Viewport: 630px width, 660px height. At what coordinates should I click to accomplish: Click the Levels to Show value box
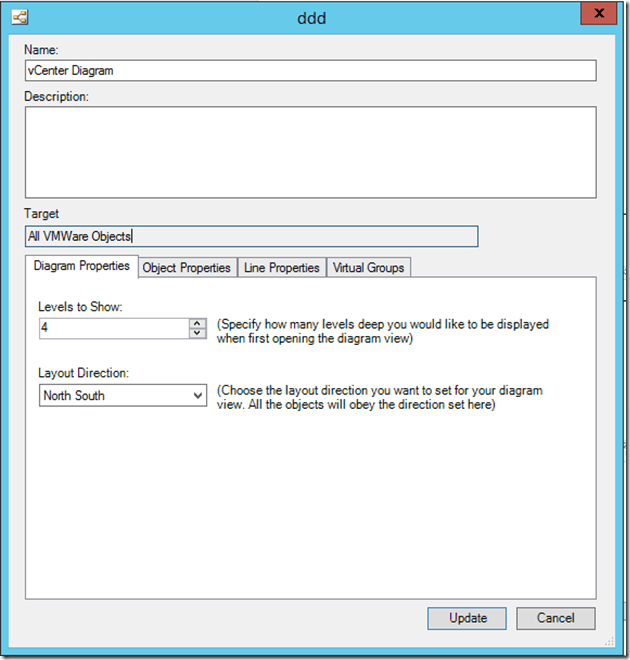pos(112,328)
